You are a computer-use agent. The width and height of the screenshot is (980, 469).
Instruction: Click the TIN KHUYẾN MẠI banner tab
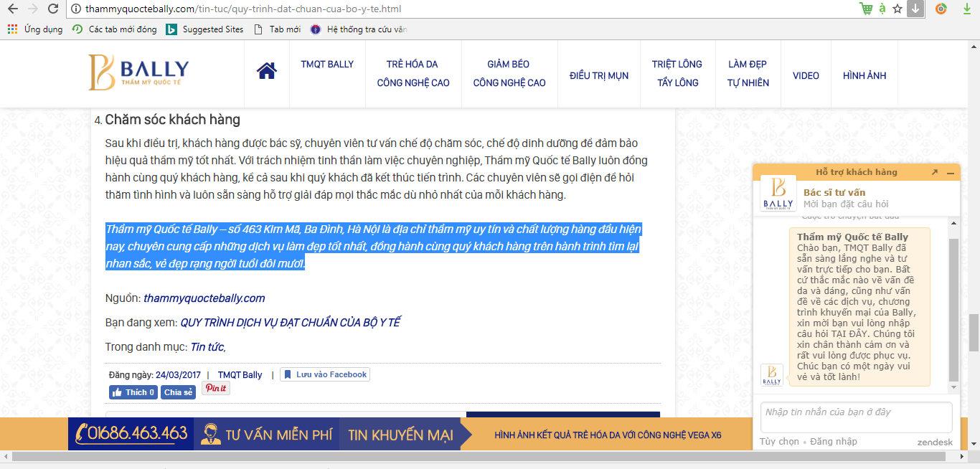point(400,435)
